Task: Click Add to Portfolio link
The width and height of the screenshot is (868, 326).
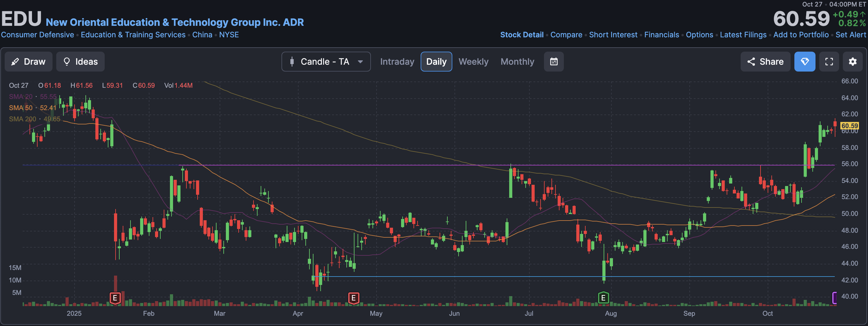Action: click(801, 35)
